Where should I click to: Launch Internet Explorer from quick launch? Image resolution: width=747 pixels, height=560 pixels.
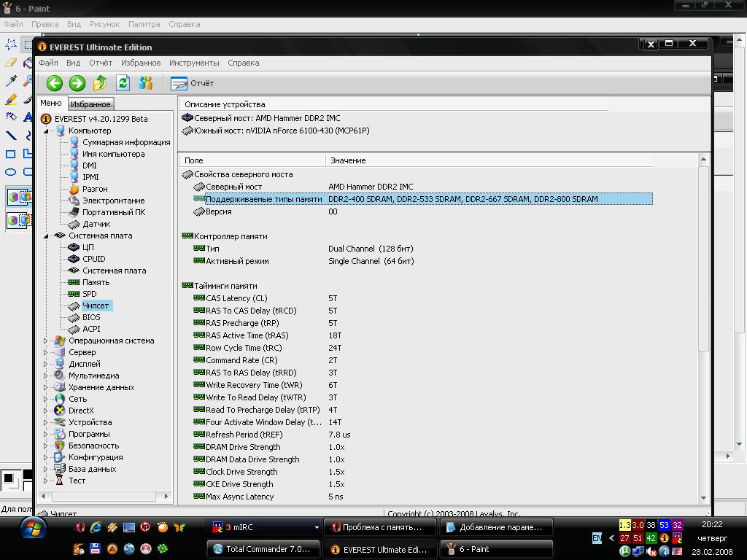[x=96, y=527]
